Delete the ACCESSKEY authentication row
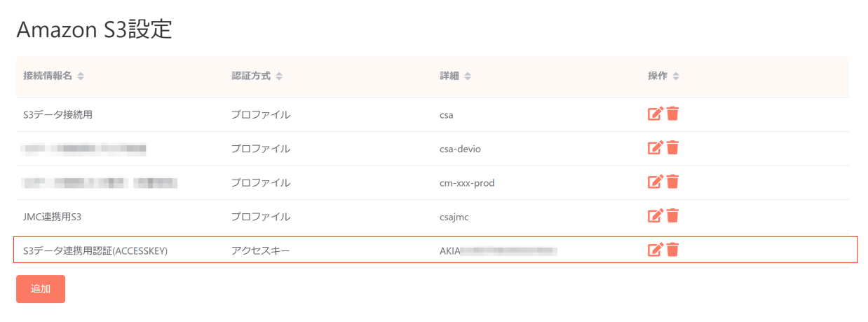The width and height of the screenshot is (868, 322). pos(672,249)
